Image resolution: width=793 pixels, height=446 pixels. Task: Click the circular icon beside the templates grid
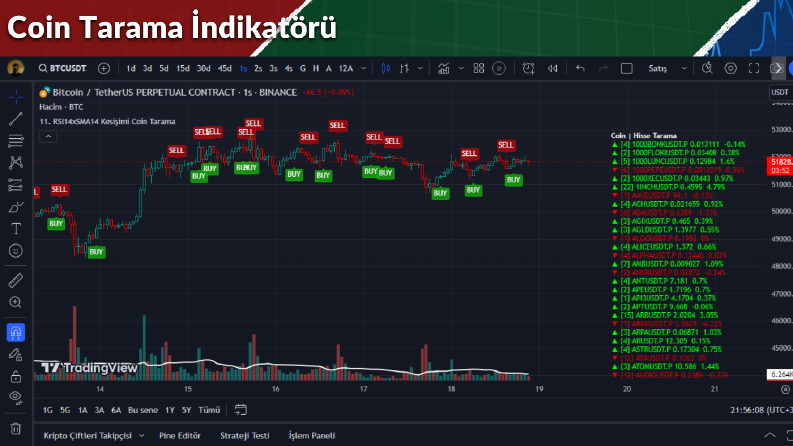pos(499,68)
